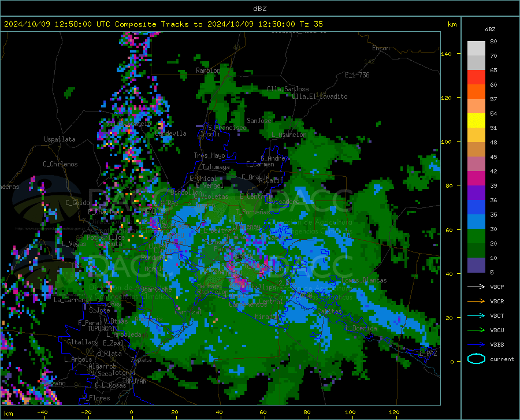Click the orange VBCR arrow symbol
Screen dimensions: 520x420
(476, 301)
